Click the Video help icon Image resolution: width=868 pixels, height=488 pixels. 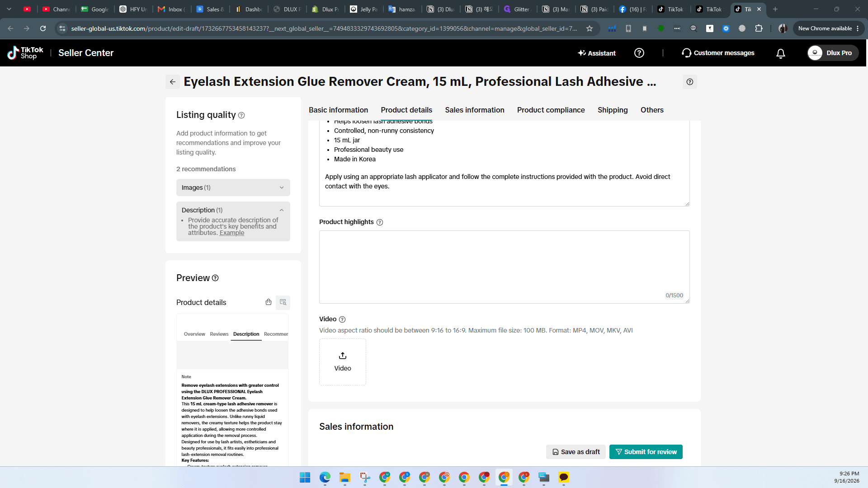342,319
